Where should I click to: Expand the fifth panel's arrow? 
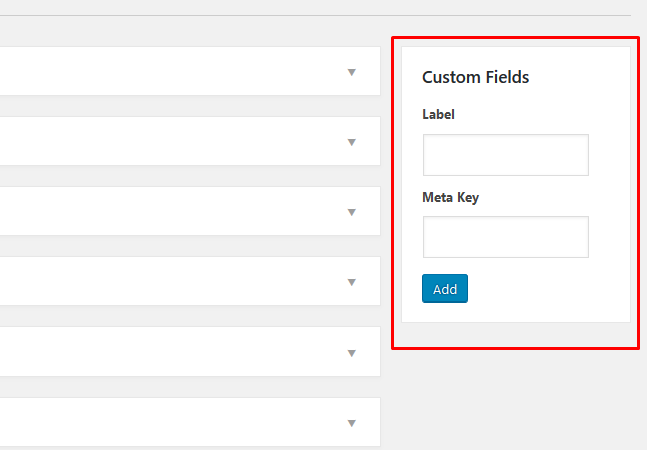(352, 353)
